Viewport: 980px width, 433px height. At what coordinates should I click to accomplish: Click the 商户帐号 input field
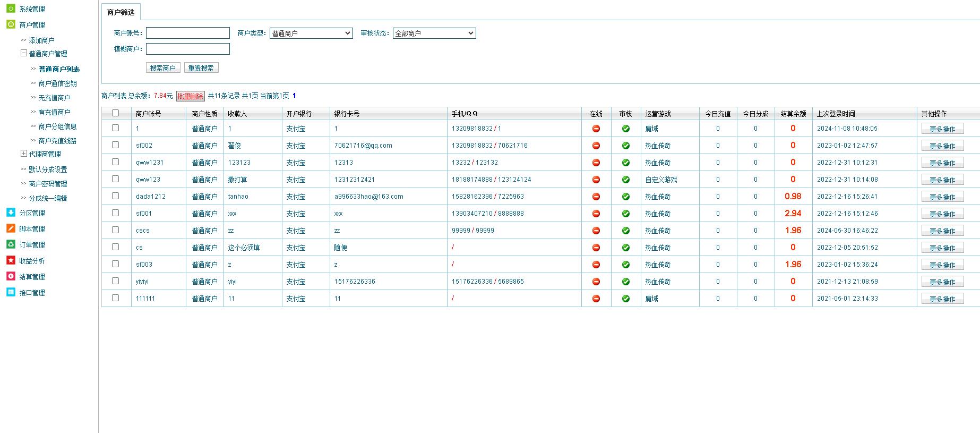(x=188, y=33)
